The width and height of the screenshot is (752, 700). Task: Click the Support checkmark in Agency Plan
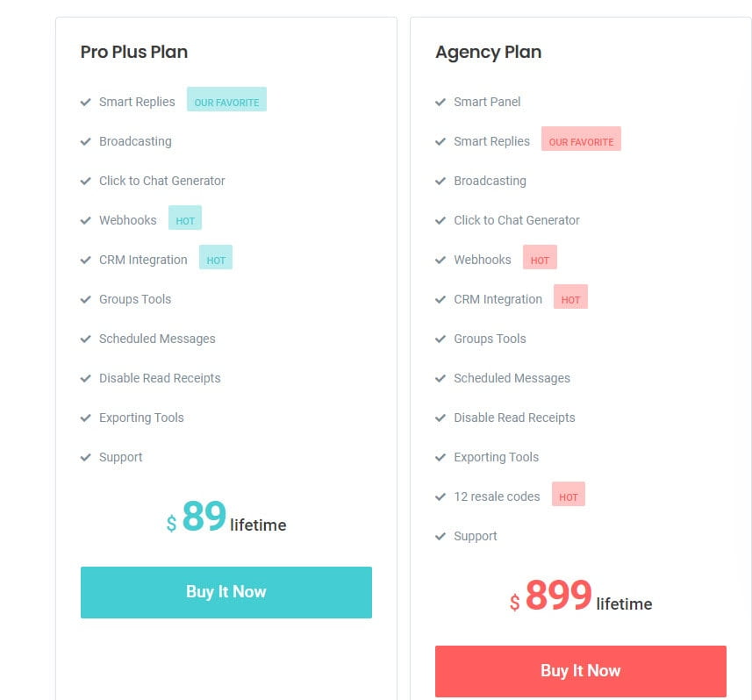pos(440,536)
